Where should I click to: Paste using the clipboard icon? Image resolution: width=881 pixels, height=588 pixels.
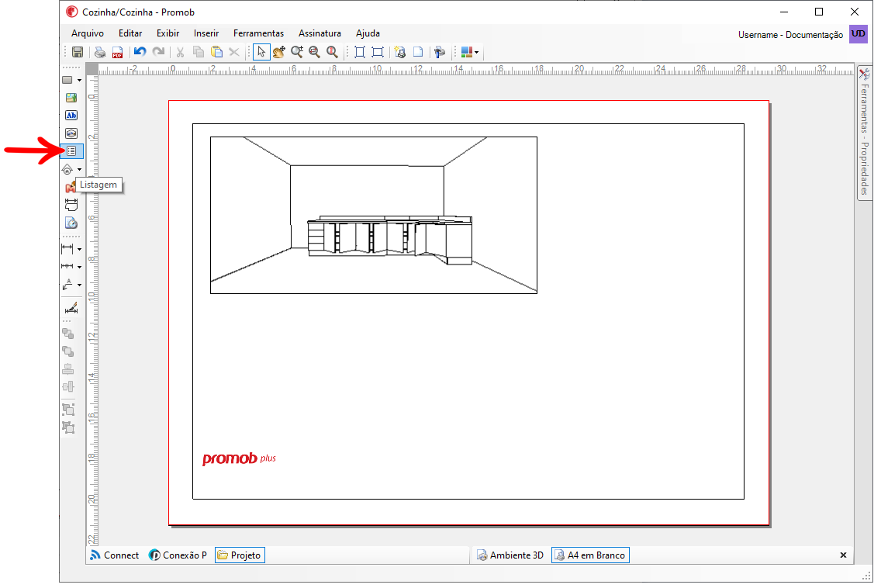click(216, 52)
